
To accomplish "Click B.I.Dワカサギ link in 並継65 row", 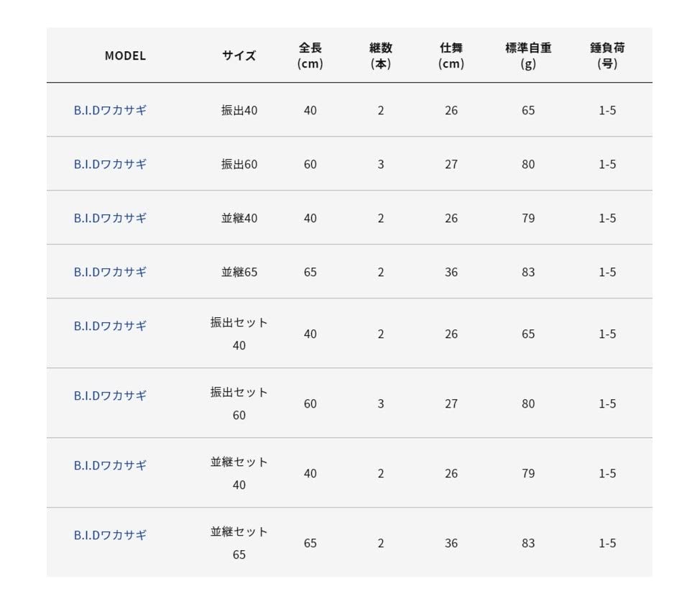I will click(x=110, y=272).
